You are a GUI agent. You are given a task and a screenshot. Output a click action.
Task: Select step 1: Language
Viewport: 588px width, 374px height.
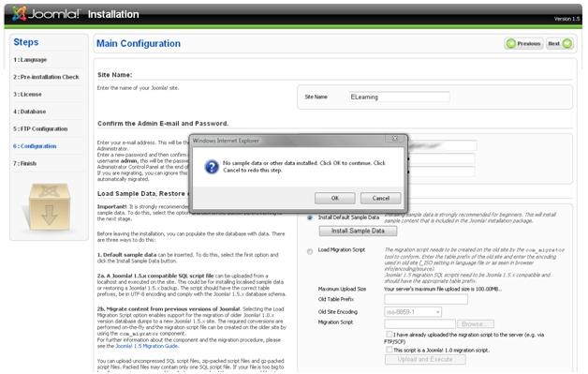click(30, 60)
